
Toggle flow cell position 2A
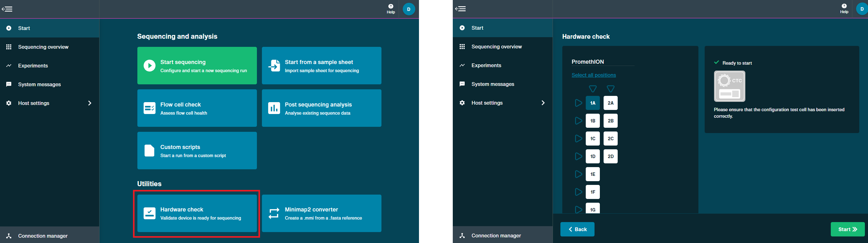click(610, 103)
